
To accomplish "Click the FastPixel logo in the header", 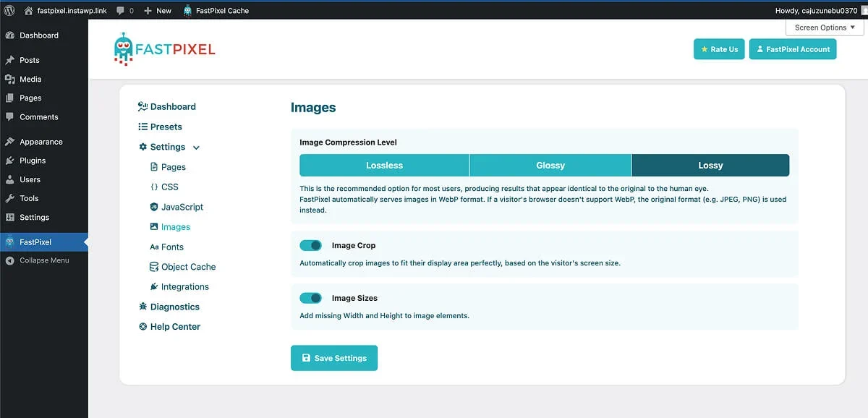I will click(164, 49).
